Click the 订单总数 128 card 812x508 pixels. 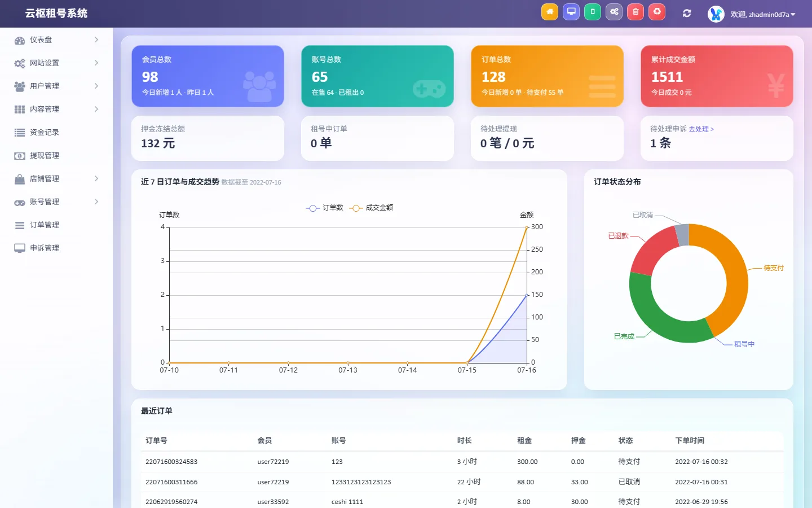coord(547,76)
